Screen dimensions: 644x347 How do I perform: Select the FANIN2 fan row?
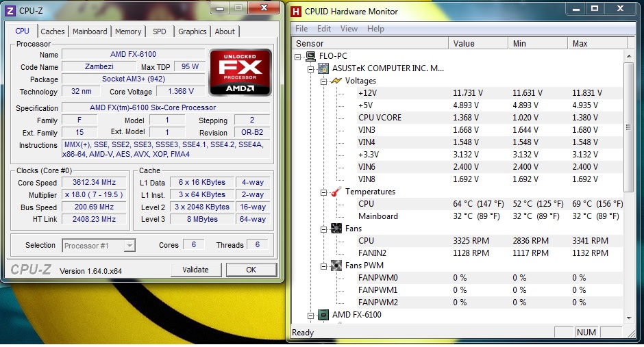coord(490,253)
